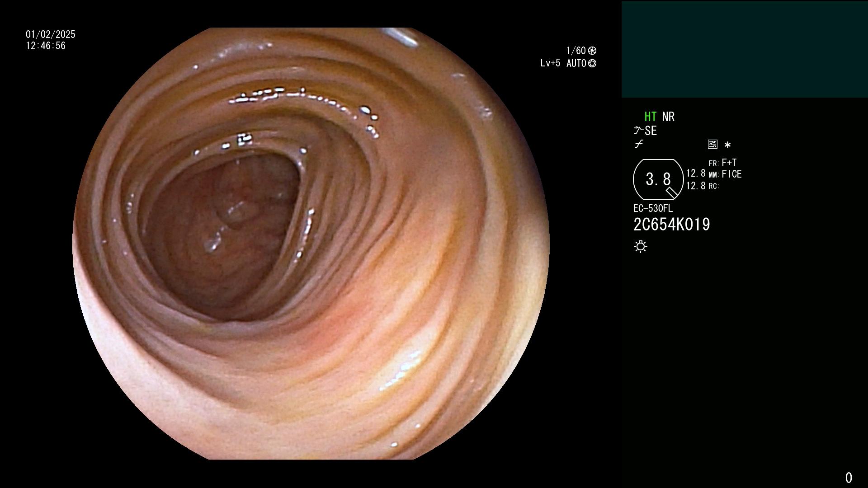
Task: Click the NR noise reduction label
Action: pos(668,117)
